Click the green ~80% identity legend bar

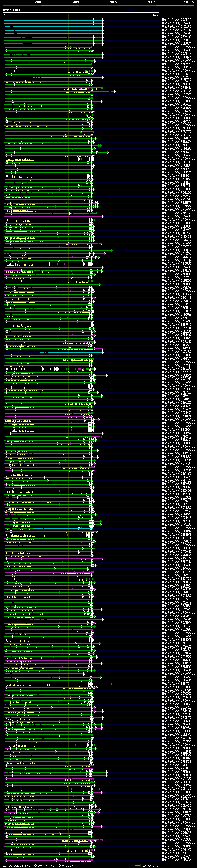[x=137, y=6]
